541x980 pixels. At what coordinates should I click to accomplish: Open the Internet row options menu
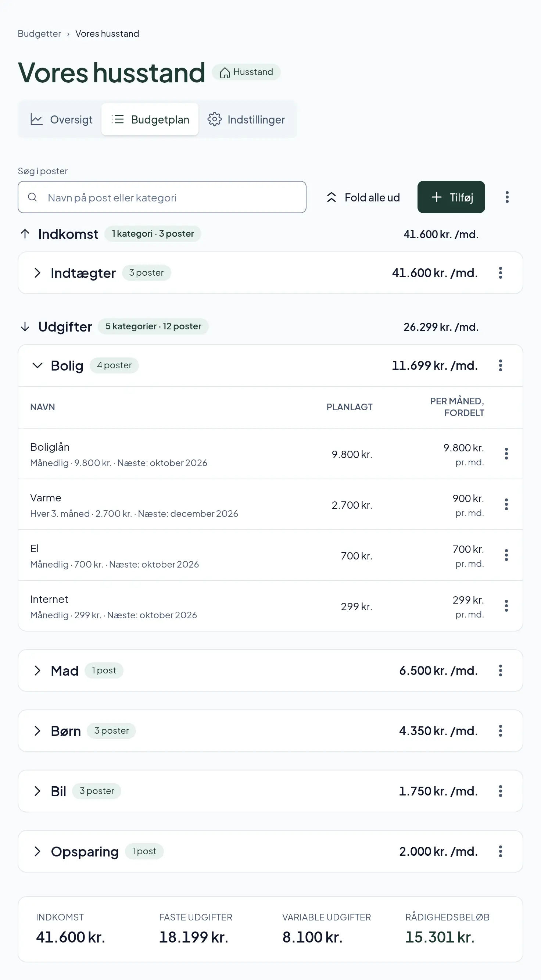[x=506, y=606]
